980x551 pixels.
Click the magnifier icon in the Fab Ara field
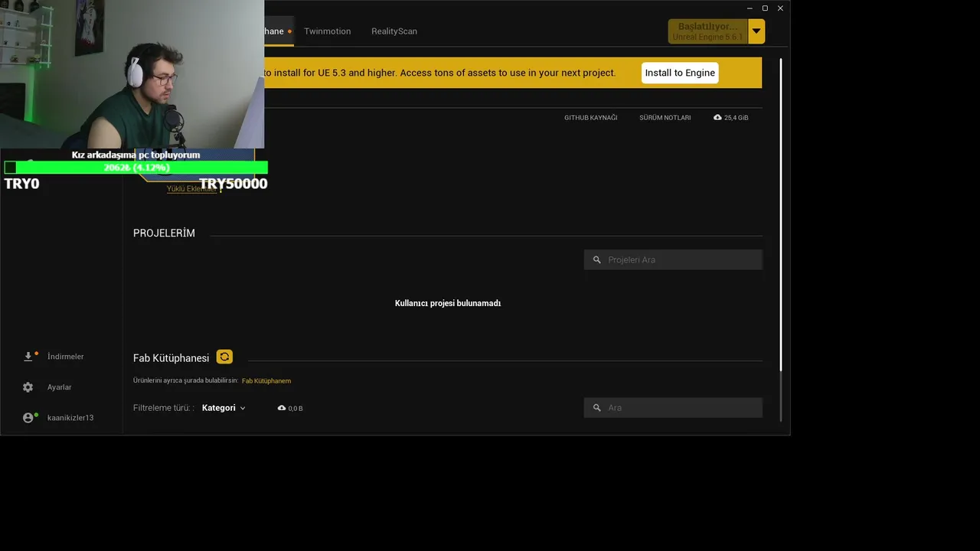[x=597, y=408]
